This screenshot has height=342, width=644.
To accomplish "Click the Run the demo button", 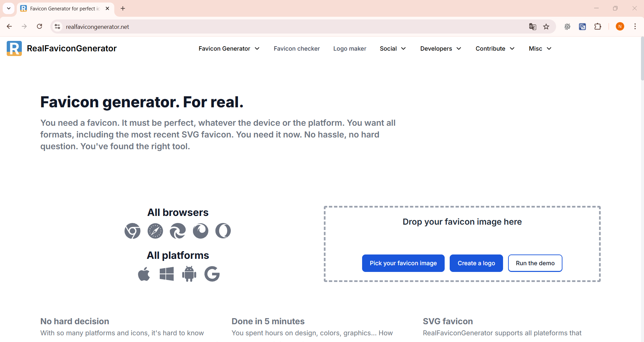I will tap(535, 263).
